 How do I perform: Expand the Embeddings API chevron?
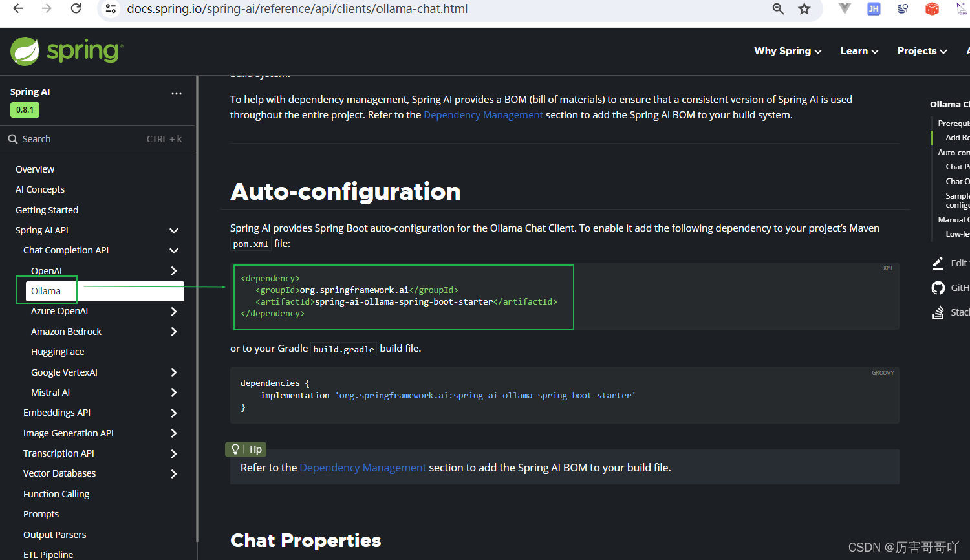click(174, 413)
